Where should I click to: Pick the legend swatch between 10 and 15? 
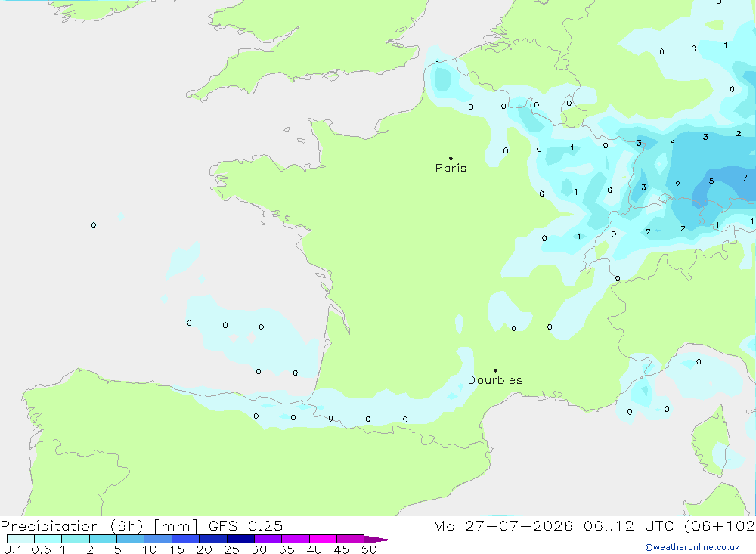coord(158,539)
